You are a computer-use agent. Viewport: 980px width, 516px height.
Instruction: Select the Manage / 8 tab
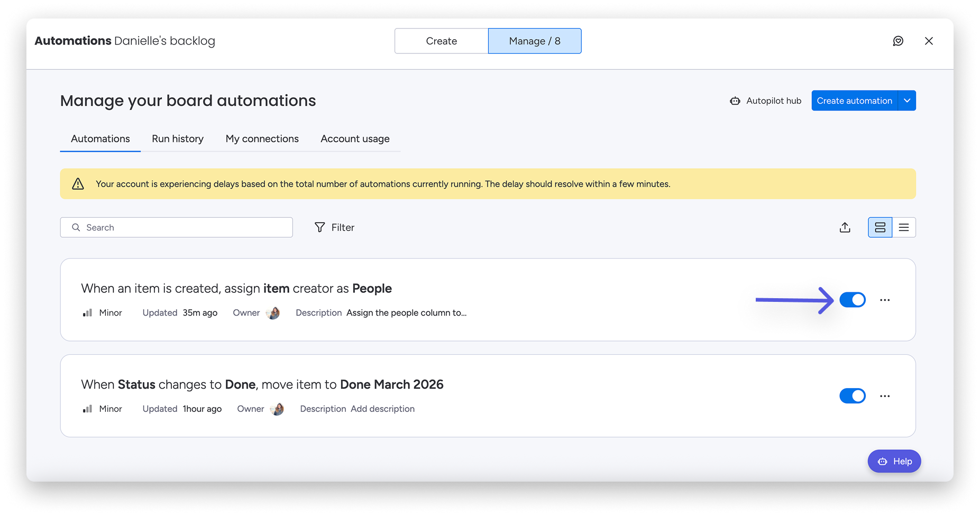pyautogui.click(x=535, y=41)
